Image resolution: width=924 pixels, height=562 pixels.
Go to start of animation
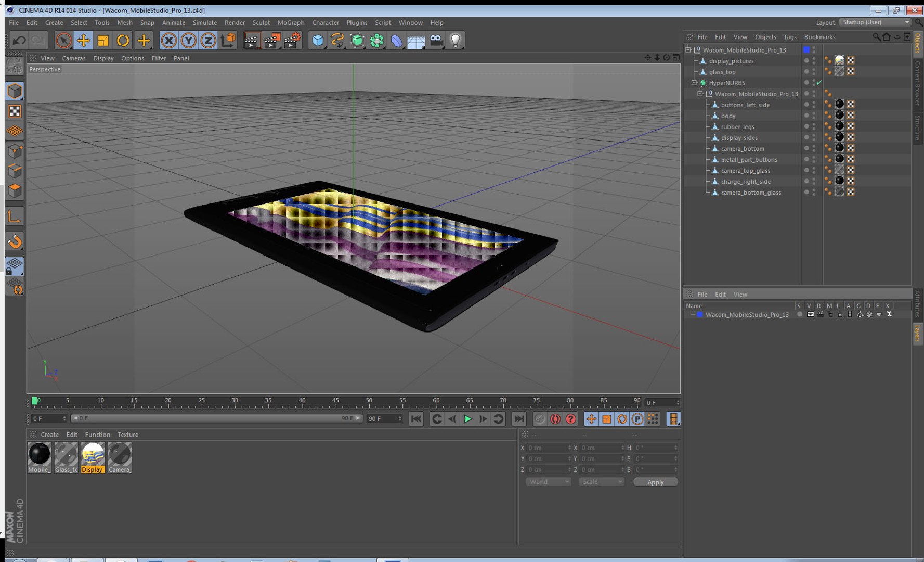click(416, 419)
